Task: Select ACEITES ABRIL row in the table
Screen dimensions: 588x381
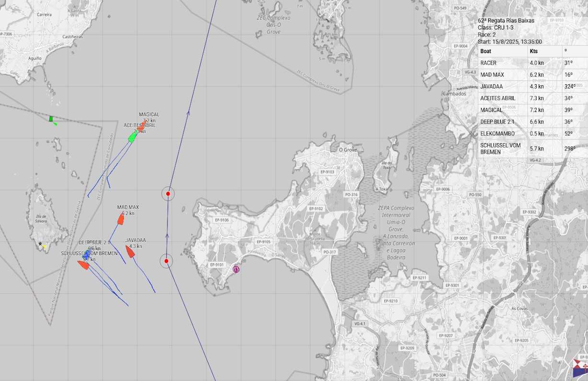Action: click(497, 98)
